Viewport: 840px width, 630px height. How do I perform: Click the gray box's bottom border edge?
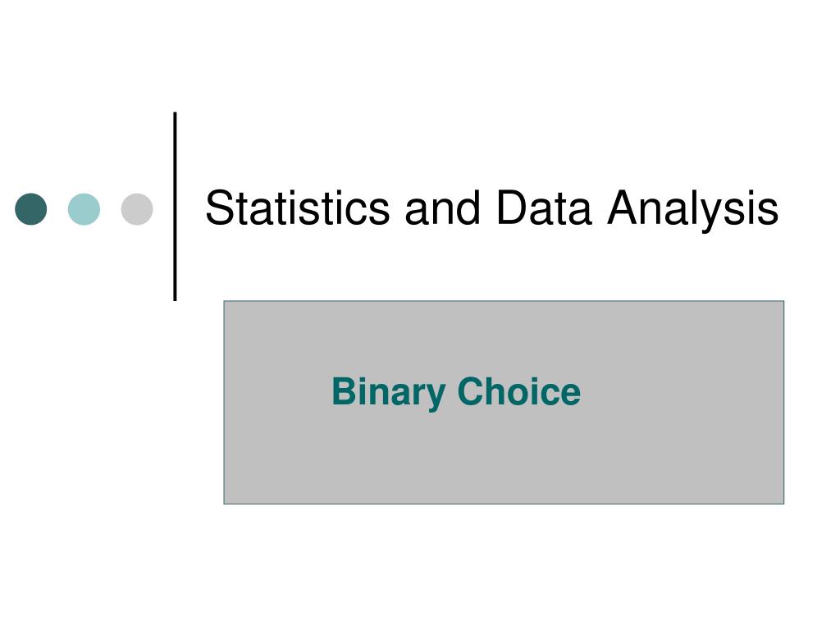click(504, 504)
